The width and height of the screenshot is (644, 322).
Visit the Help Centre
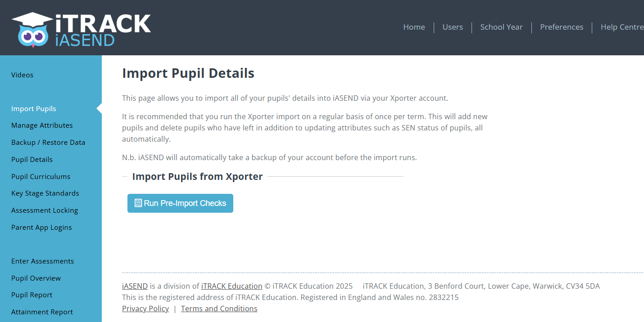[622, 27]
